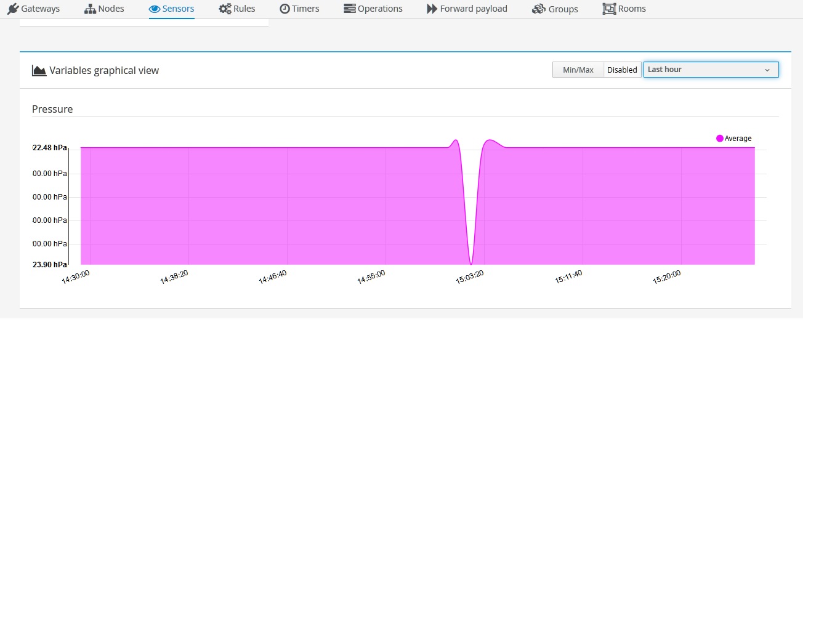Click the 14:55:00 time axis label
840x630 pixels.
pos(371,277)
